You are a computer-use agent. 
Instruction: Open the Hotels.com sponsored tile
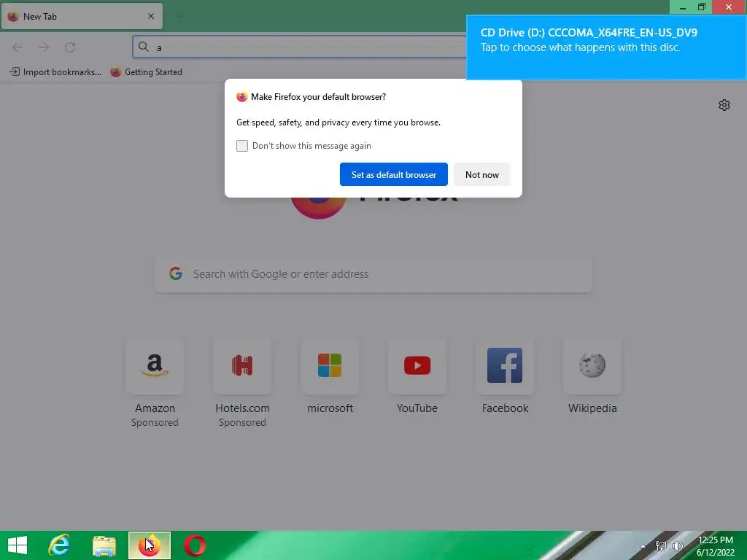click(242, 366)
